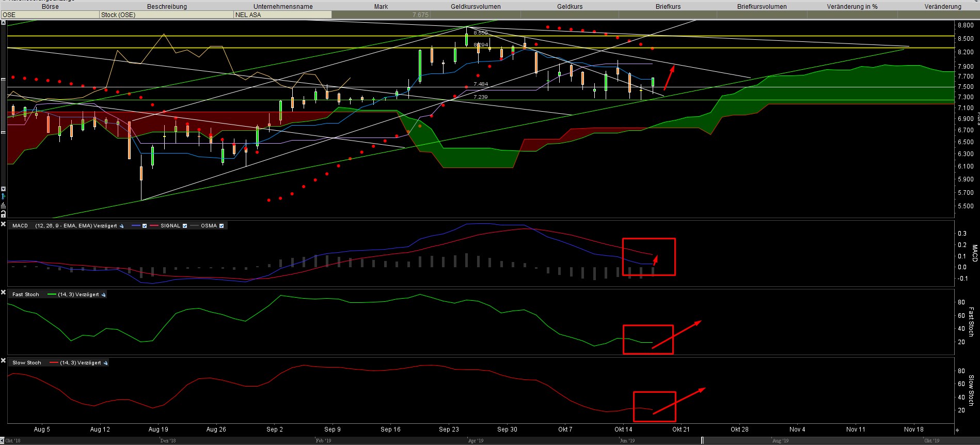Click the blue vertical arrows icon

3,197
